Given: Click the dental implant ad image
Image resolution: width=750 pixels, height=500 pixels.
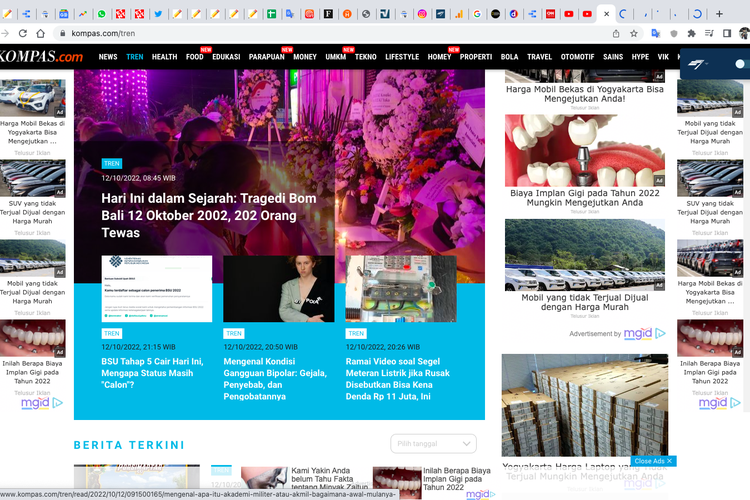Looking at the screenshot, I should (x=584, y=150).
